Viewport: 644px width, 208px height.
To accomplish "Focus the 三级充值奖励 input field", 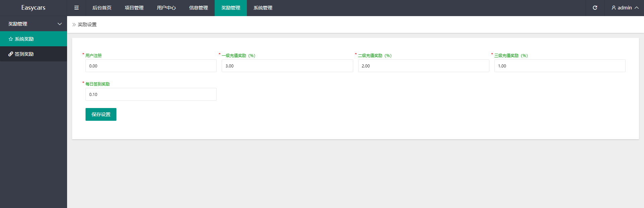I will (x=560, y=66).
